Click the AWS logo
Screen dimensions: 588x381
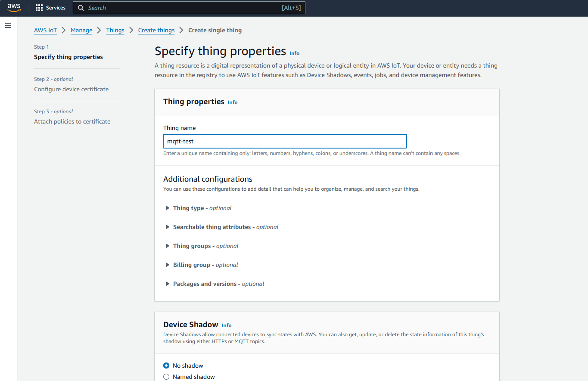(x=14, y=8)
